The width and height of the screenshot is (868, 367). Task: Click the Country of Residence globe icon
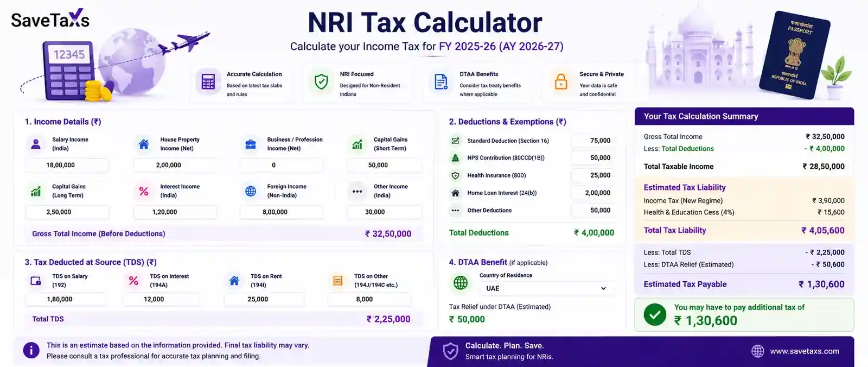click(x=461, y=282)
